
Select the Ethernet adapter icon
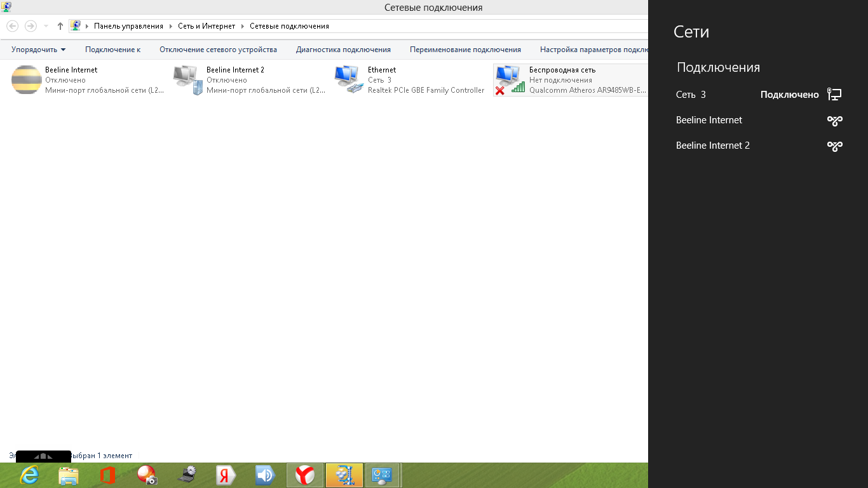tap(349, 80)
